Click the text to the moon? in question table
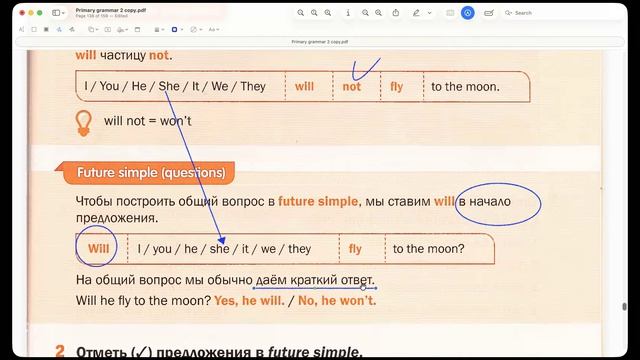The height and width of the screenshot is (360, 640). tap(429, 249)
